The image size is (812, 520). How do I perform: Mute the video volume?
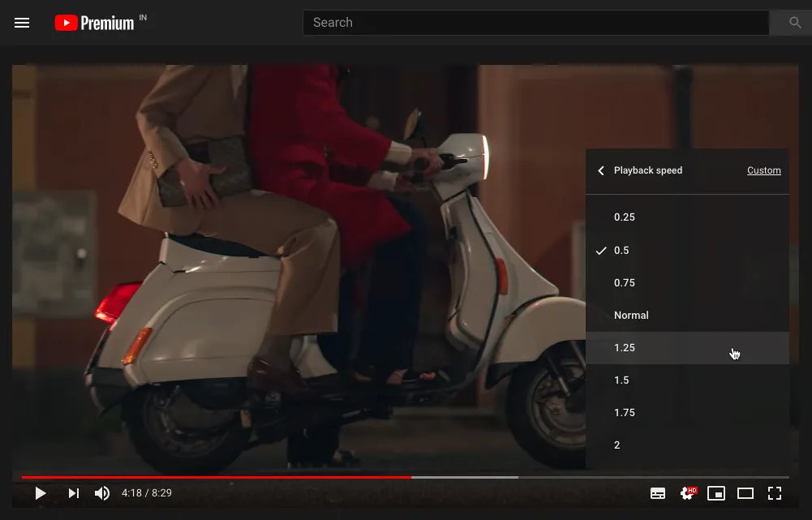coord(102,492)
